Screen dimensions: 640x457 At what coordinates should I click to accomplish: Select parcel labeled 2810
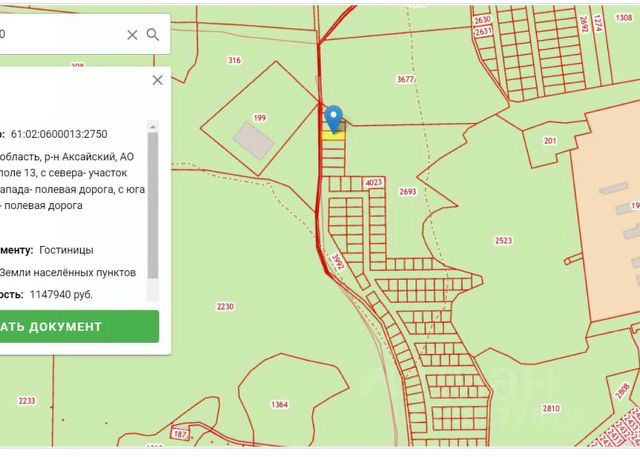pos(551,408)
